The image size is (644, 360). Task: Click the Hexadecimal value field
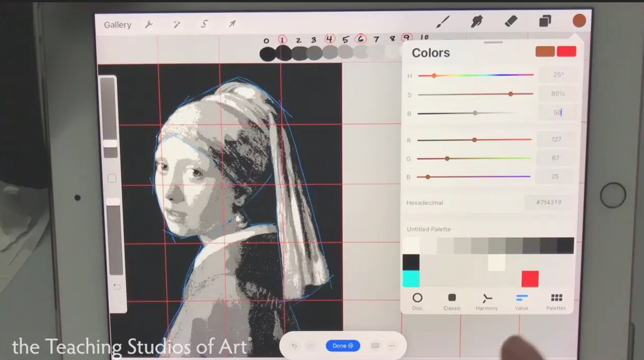coord(549,202)
